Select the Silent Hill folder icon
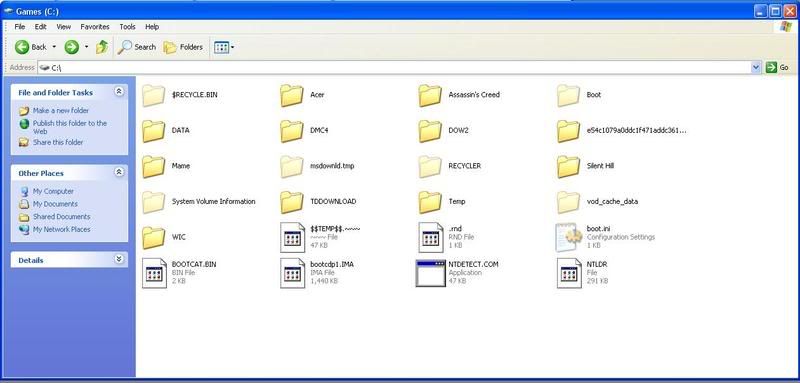 [x=568, y=167]
